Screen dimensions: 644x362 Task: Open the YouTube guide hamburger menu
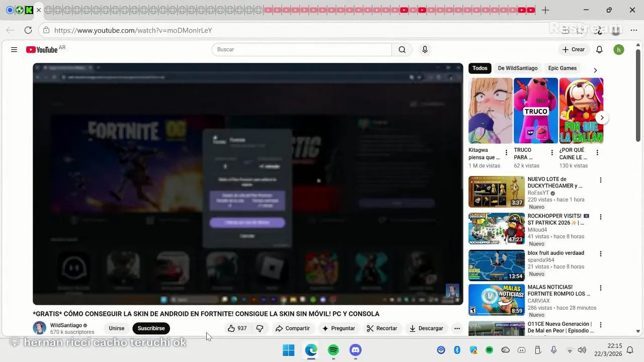[x=14, y=49]
